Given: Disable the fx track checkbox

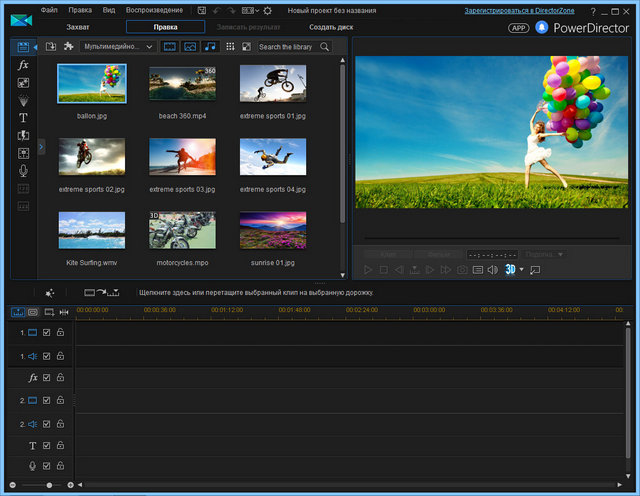Looking at the screenshot, I should click(47, 378).
